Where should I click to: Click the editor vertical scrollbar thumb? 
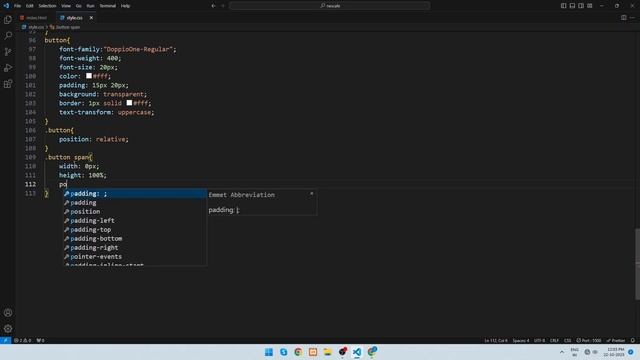637,264
